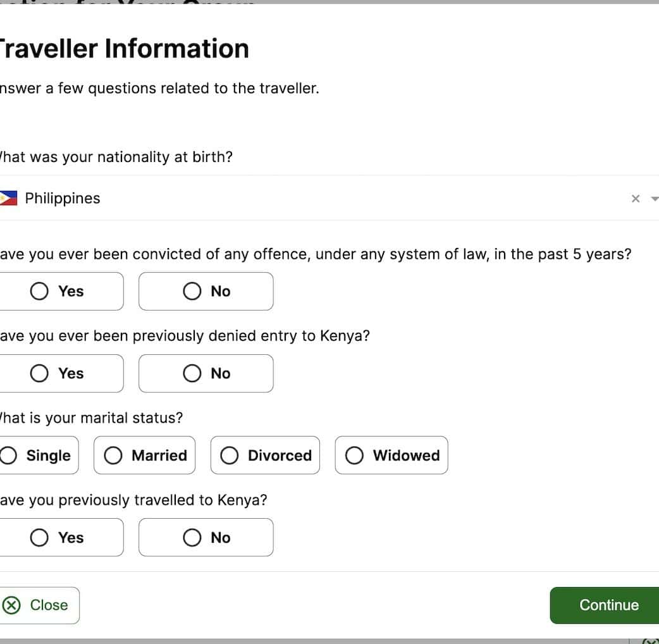Click the marital status question label

coord(91,418)
